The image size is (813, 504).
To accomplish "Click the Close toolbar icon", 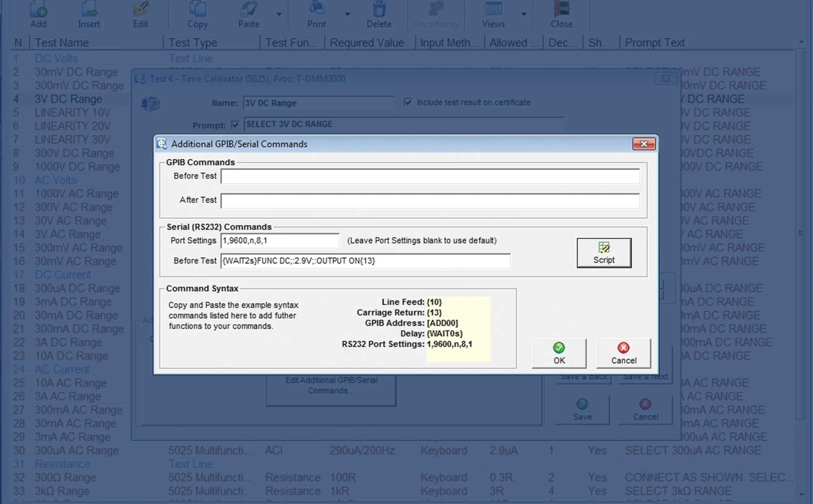I will point(561,9).
